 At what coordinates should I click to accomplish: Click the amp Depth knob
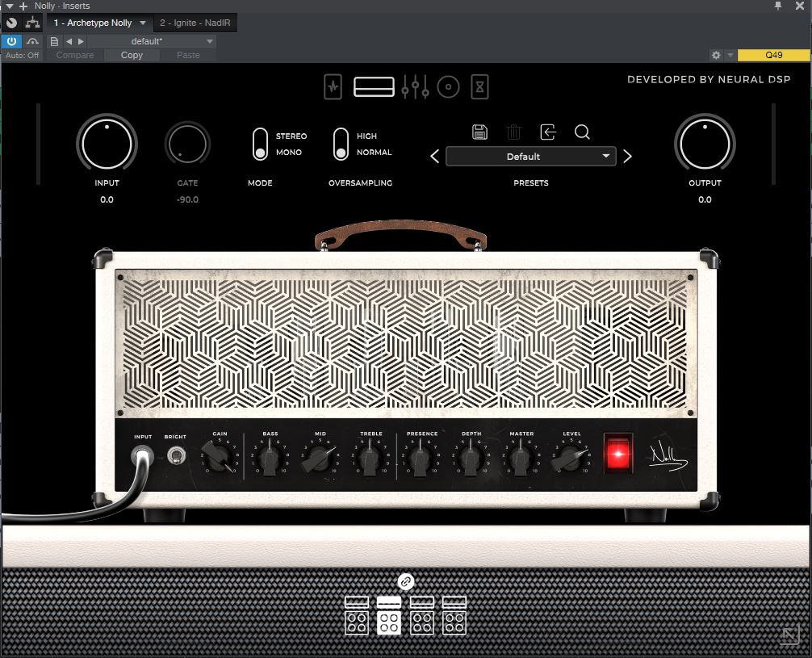471,459
